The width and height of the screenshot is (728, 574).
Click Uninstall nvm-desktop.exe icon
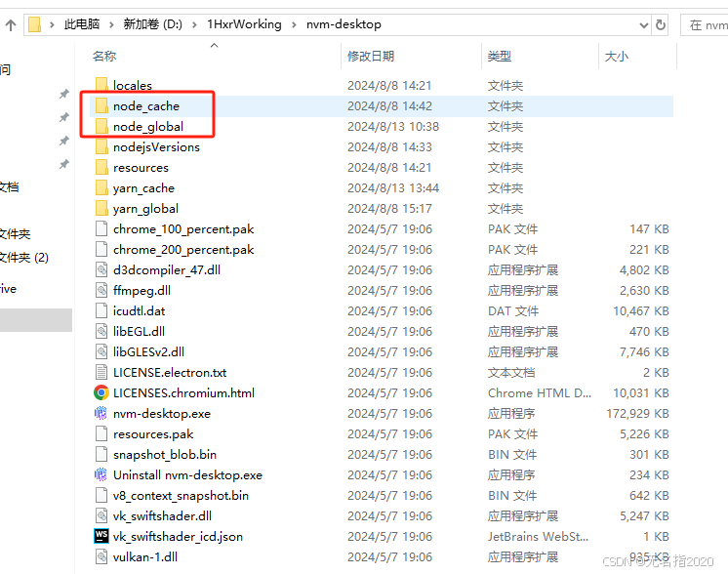[101, 474]
